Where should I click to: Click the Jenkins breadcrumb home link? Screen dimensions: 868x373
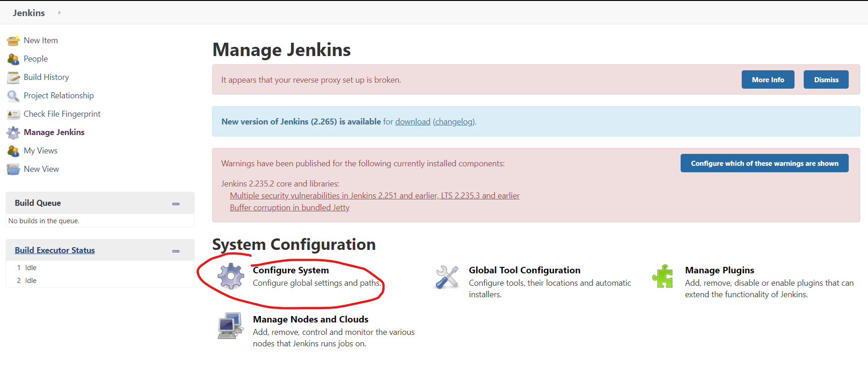[x=29, y=13]
